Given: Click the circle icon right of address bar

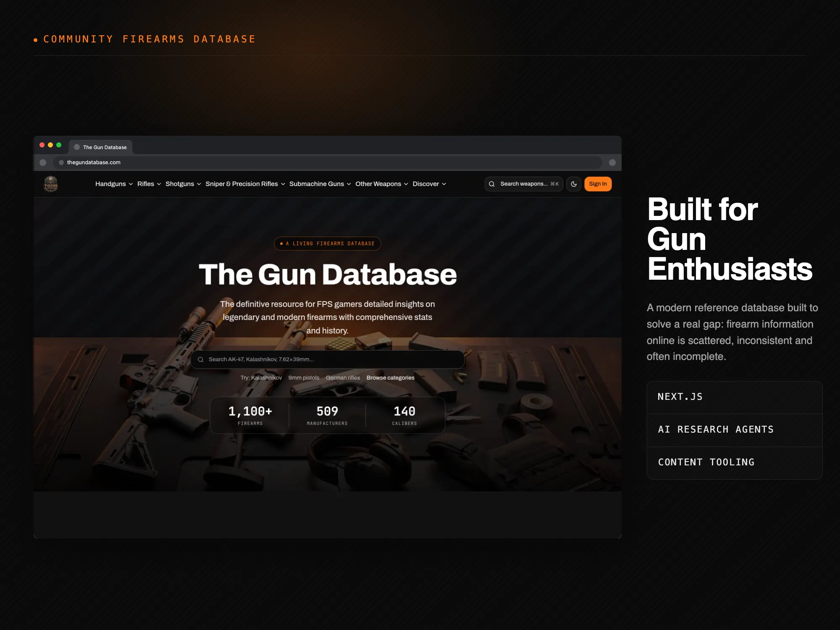Looking at the screenshot, I should (x=612, y=163).
